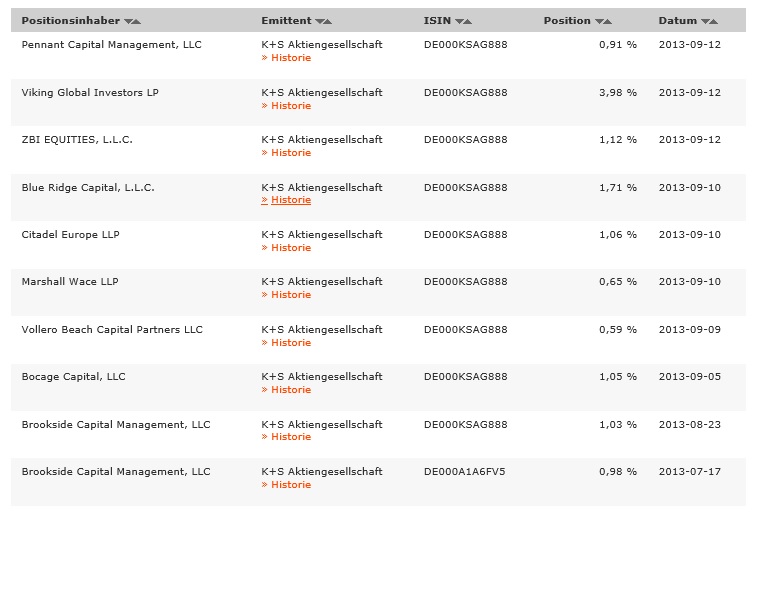Click position value 3,98 %
The image size is (768, 614).
pyautogui.click(x=618, y=93)
